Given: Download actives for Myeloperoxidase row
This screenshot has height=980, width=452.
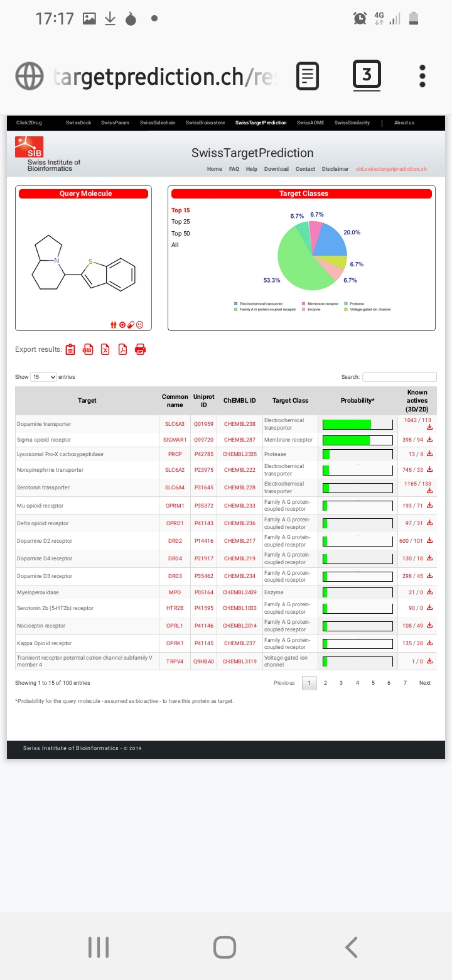Looking at the screenshot, I should coord(429,592).
